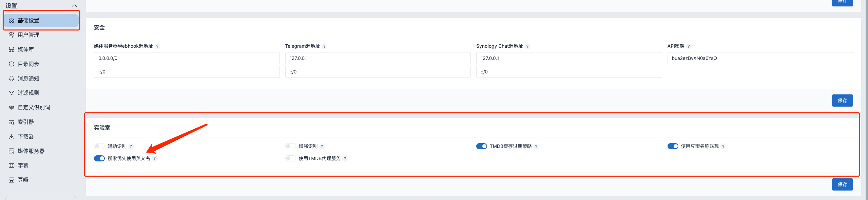Open help tooltip next to 增强识别
868x200 pixels.
pyautogui.click(x=322, y=147)
